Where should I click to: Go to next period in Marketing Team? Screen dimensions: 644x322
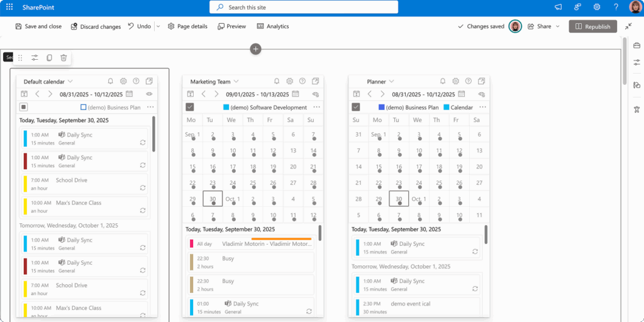click(x=216, y=94)
